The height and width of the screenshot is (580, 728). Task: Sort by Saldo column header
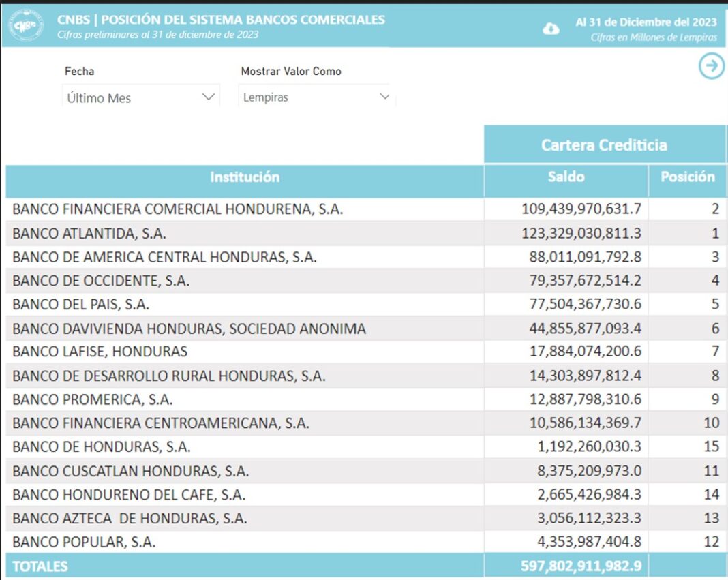[566, 177]
